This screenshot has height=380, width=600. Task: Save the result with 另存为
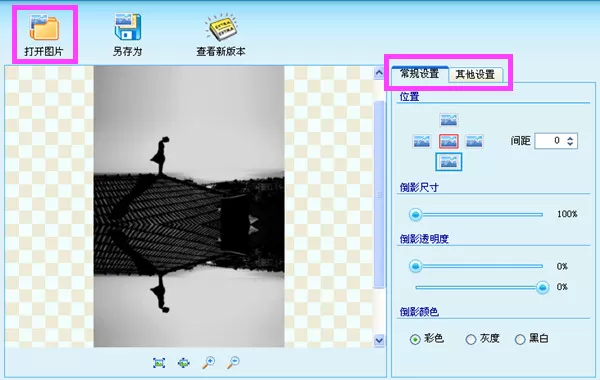[127, 34]
